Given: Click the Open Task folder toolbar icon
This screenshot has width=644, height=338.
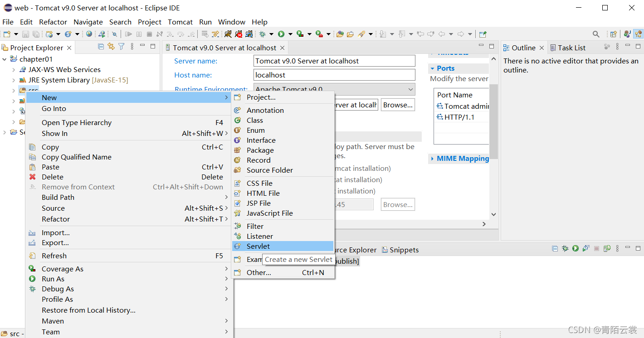Looking at the screenshot, I should (351, 34).
